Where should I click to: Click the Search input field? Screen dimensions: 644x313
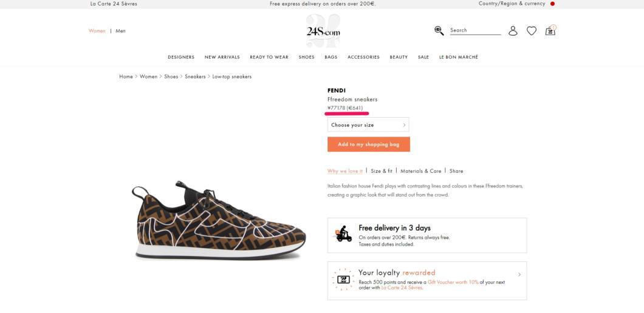click(475, 30)
